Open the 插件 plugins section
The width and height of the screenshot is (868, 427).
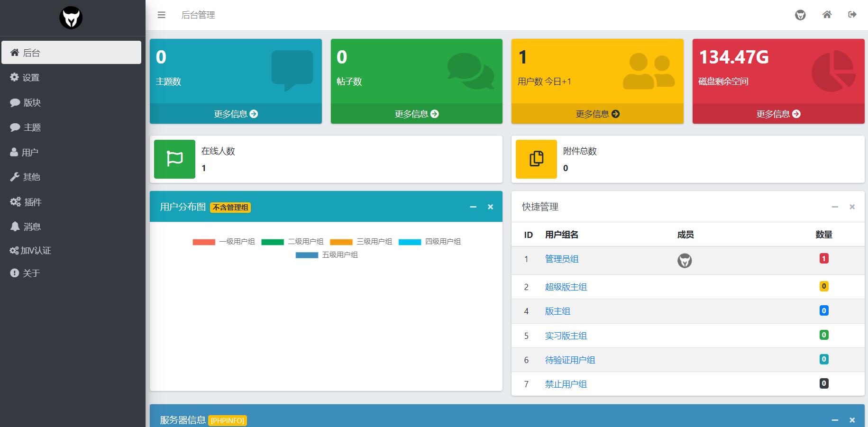coord(31,201)
